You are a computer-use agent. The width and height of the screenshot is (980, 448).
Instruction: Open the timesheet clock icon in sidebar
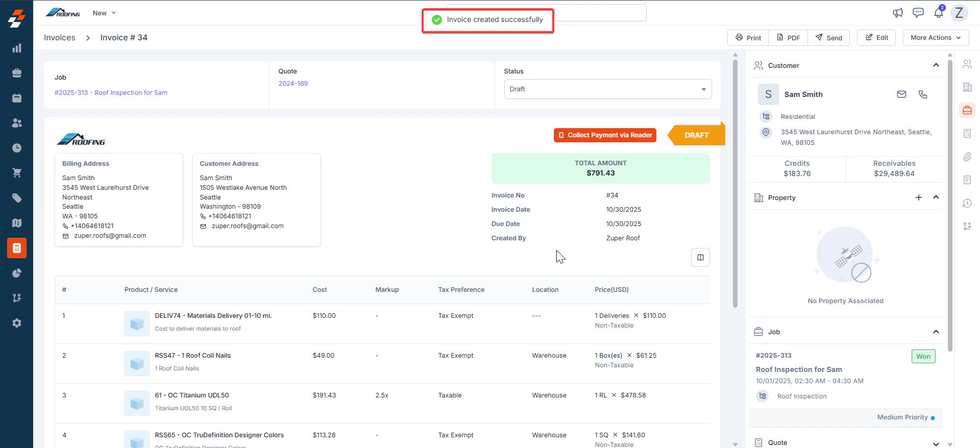point(17,148)
